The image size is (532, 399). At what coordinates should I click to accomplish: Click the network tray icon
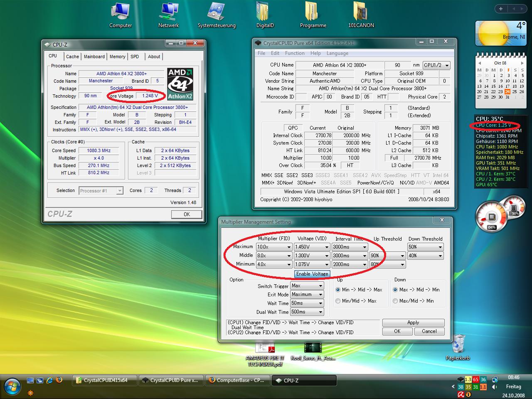coord(495,379)
